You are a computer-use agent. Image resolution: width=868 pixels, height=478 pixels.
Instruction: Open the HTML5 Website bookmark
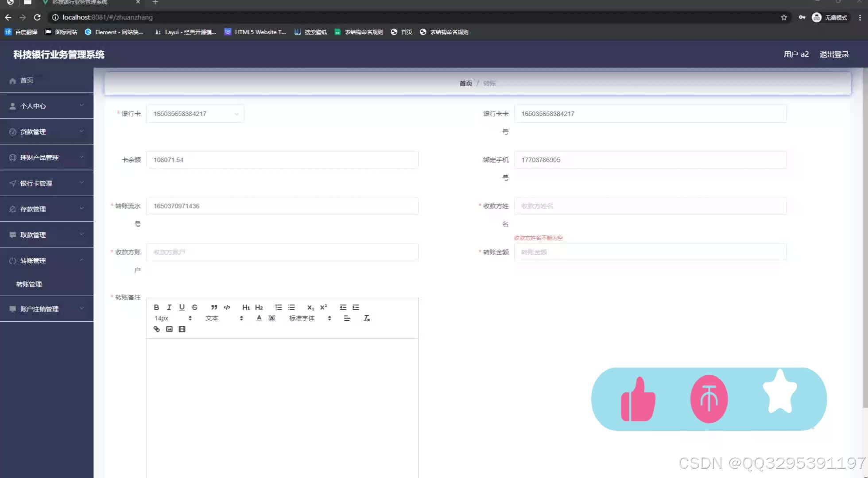[255, 32]
